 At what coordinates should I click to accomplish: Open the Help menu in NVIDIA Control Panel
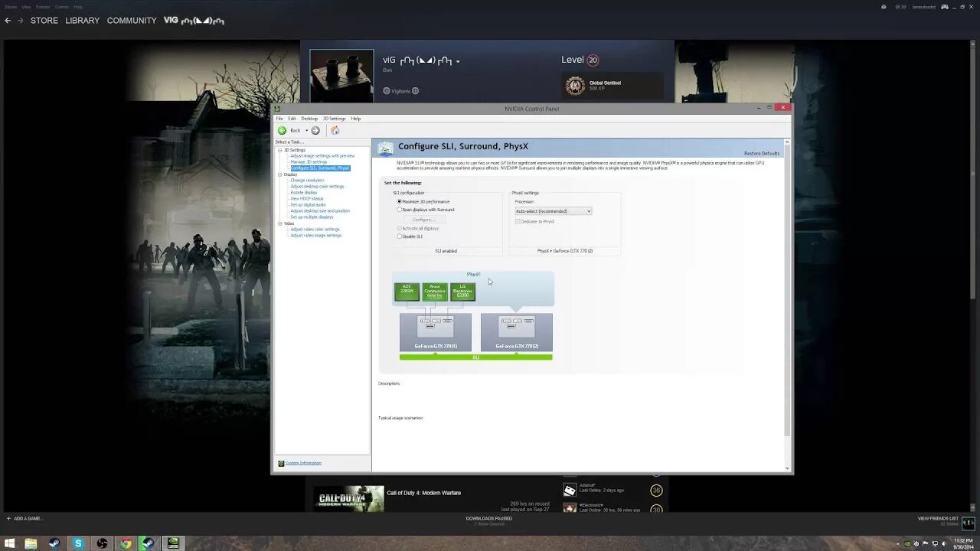click(355, 119)
